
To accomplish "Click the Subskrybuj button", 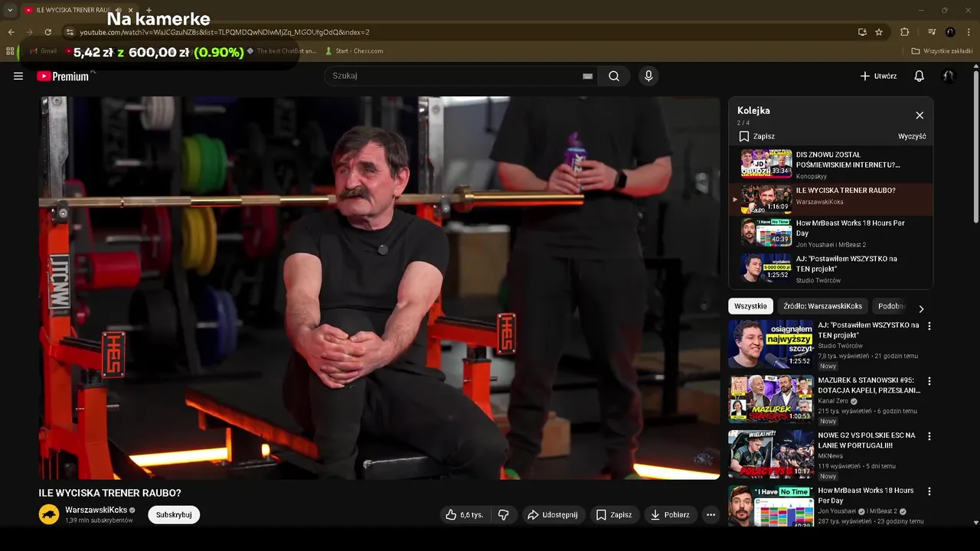I will (x=174, y=515).
